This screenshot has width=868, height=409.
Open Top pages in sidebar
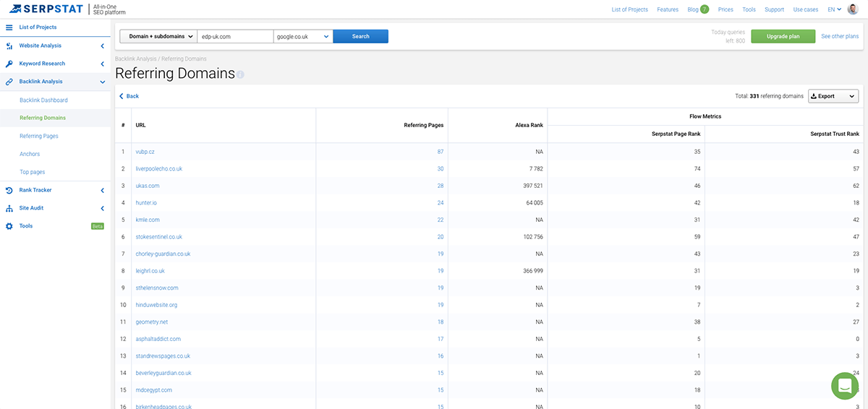tap(32, 172)
